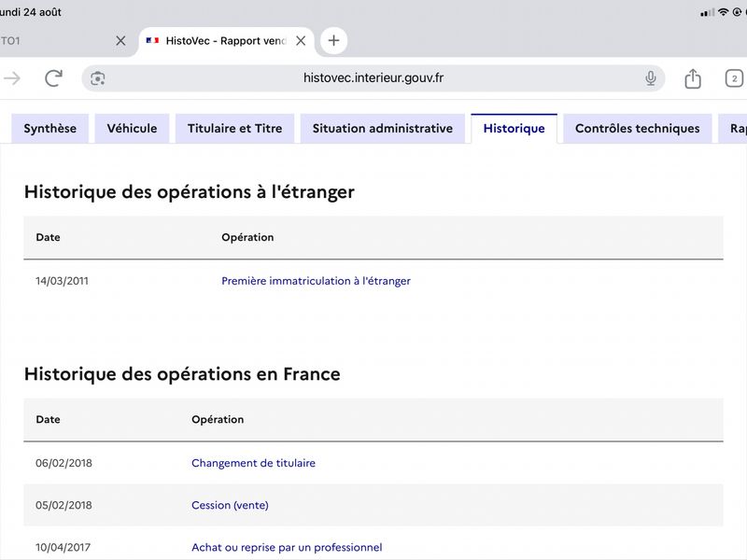Select the date 05/02/2018
This screenshot has height=560, width=747.
pos(63,505)
